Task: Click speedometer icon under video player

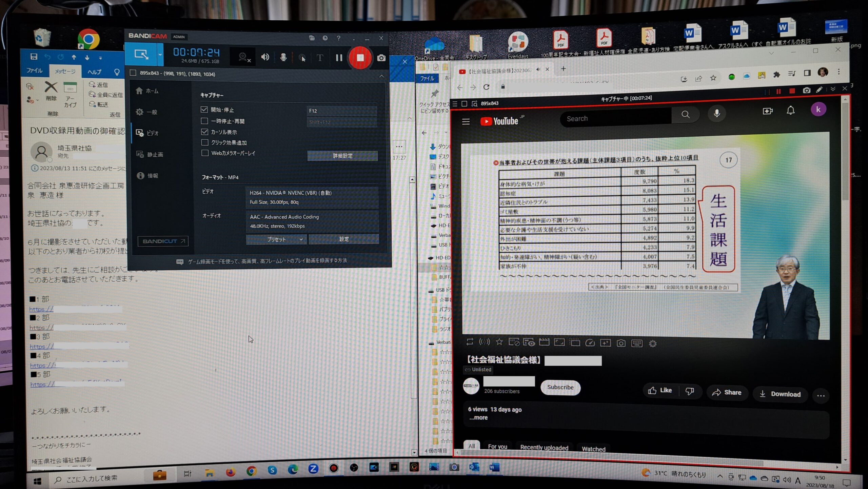Action: point(590,343)
